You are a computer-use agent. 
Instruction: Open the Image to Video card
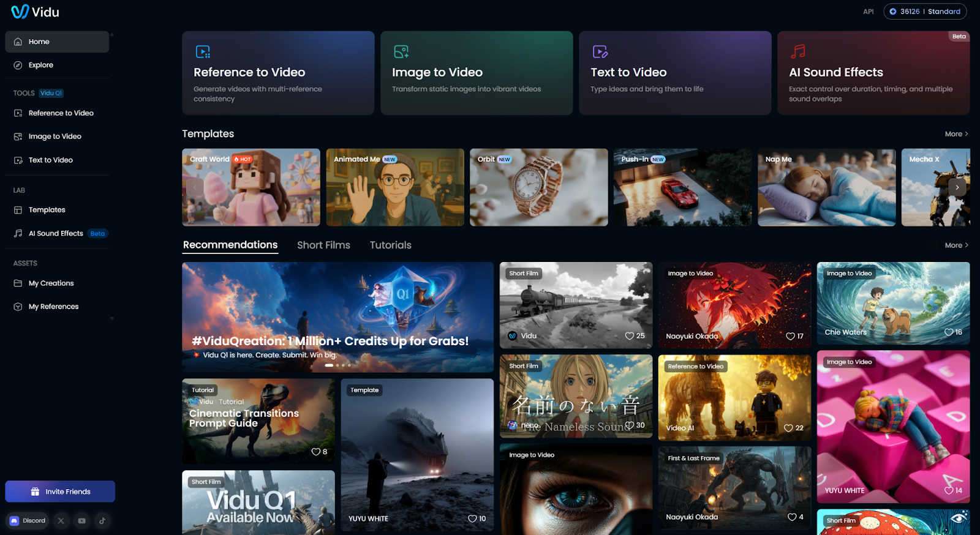(477, 73)
